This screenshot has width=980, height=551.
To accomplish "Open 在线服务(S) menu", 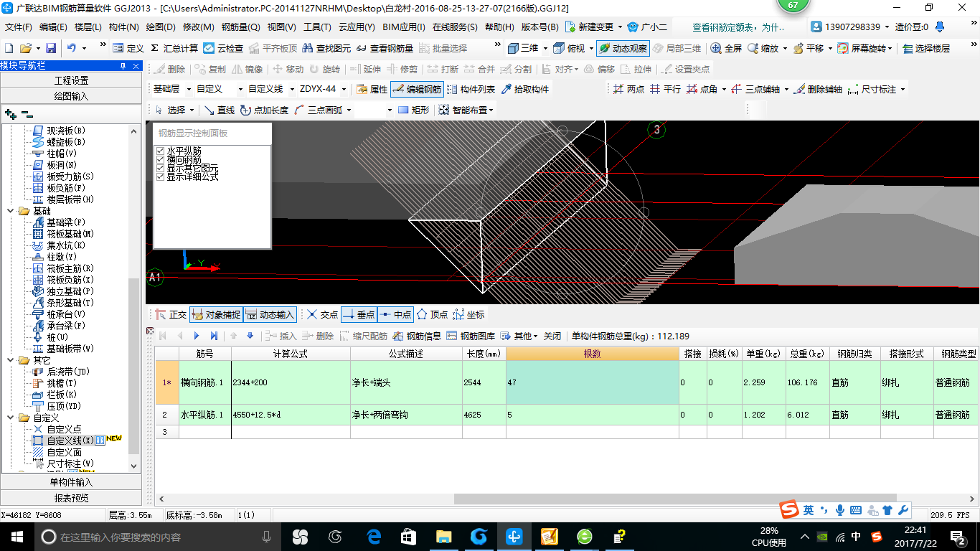I will coord(455,27).
